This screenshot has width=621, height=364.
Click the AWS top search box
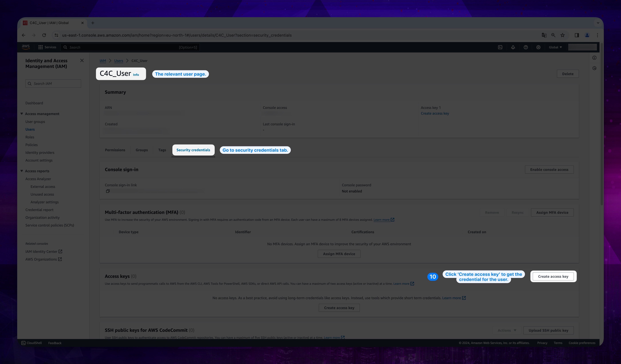(x=130, y=47)
